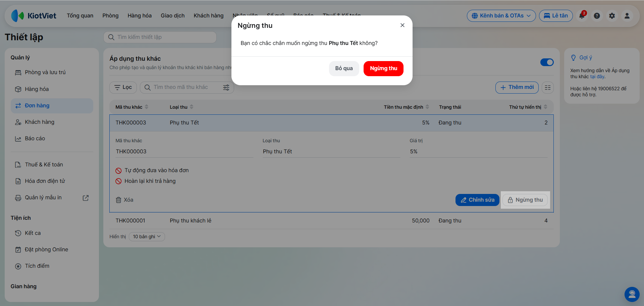Toggle the Áp dụng thu khác switch
Image resolution: width=644 pixels, height=306 pixels.
547,62
